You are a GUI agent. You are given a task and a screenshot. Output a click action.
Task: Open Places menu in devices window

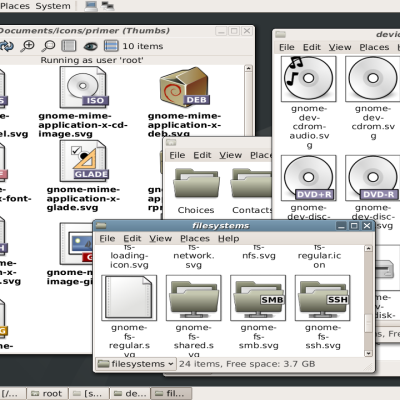374,47
